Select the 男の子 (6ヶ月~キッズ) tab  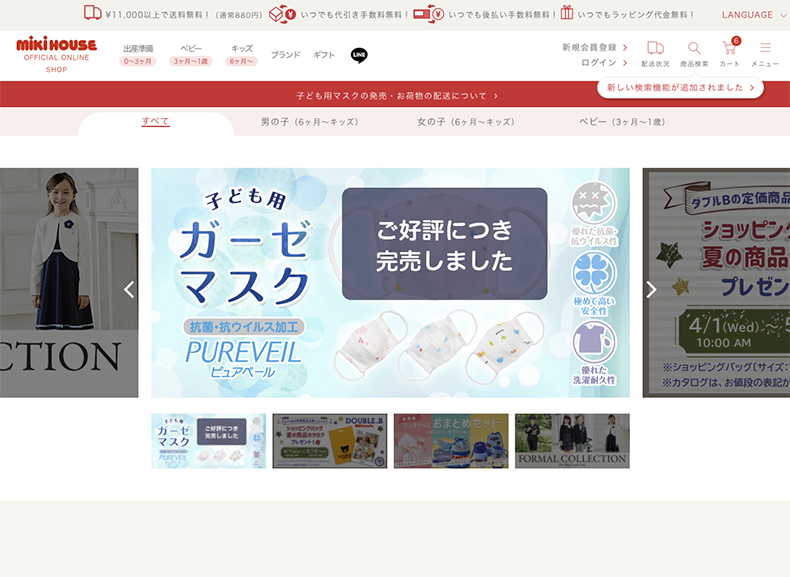click(309, 122)
